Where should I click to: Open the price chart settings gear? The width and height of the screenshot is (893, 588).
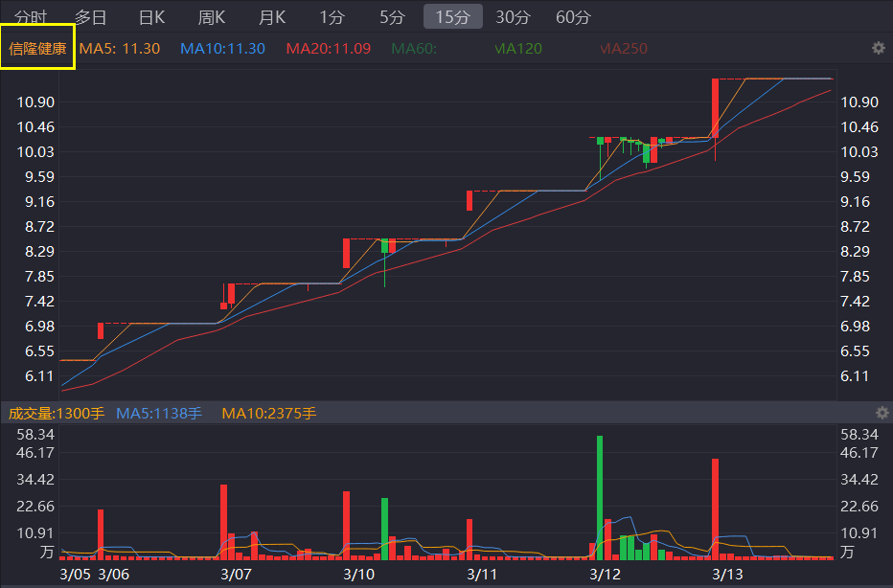click(x=879, y=49)
